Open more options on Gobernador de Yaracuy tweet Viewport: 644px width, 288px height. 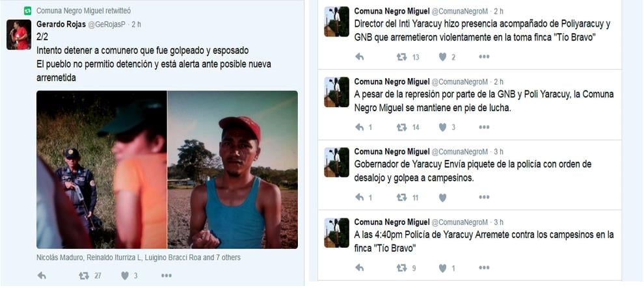coord(484,198)
